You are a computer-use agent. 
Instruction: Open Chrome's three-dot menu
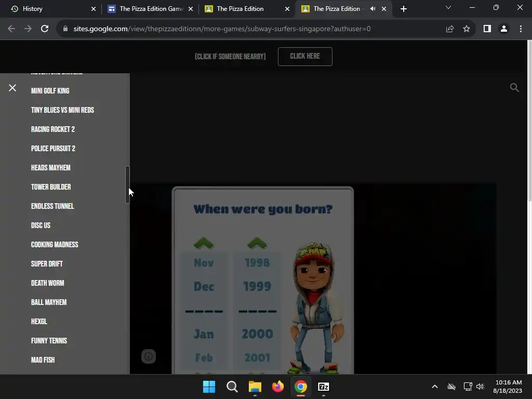[521, 29]
